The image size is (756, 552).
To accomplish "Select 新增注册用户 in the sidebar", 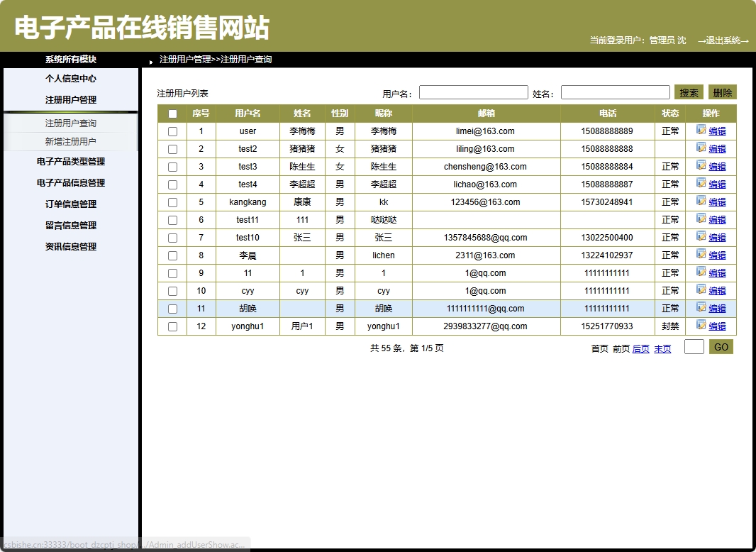I will pos(71,140).
